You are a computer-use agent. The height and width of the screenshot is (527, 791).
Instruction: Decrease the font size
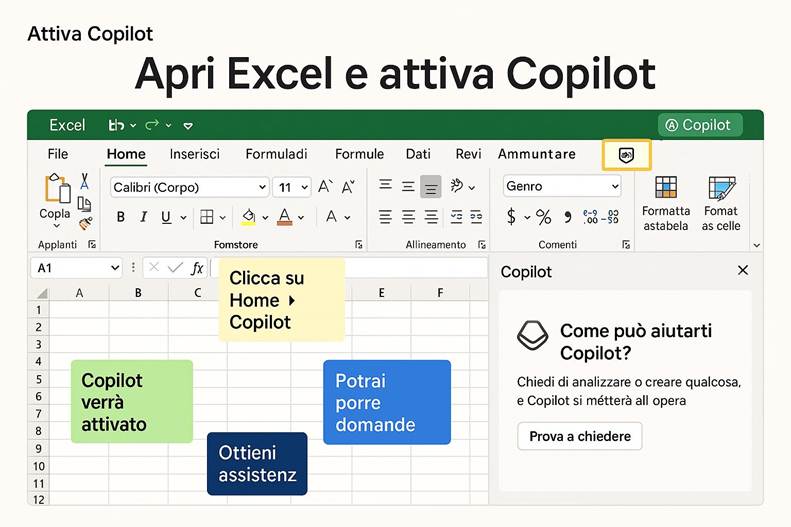pyautogui.click(x=348, y=187)
